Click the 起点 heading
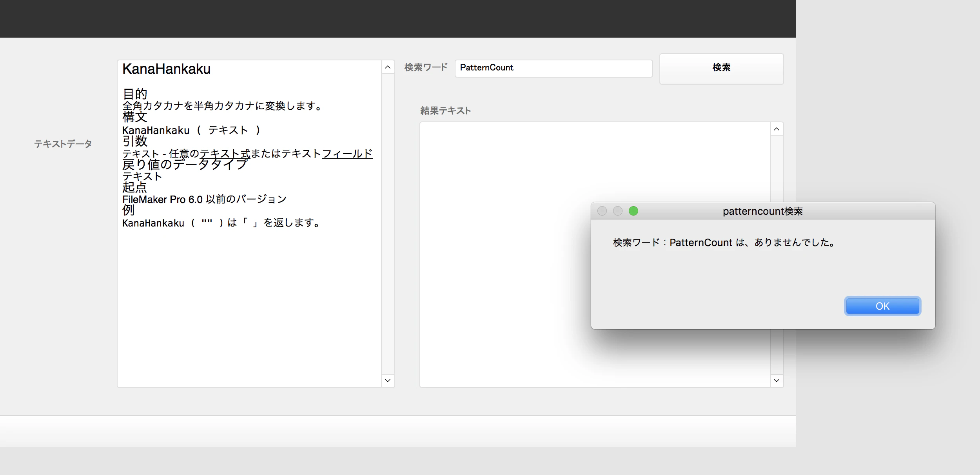980x475 pixels. coord(134,187)
